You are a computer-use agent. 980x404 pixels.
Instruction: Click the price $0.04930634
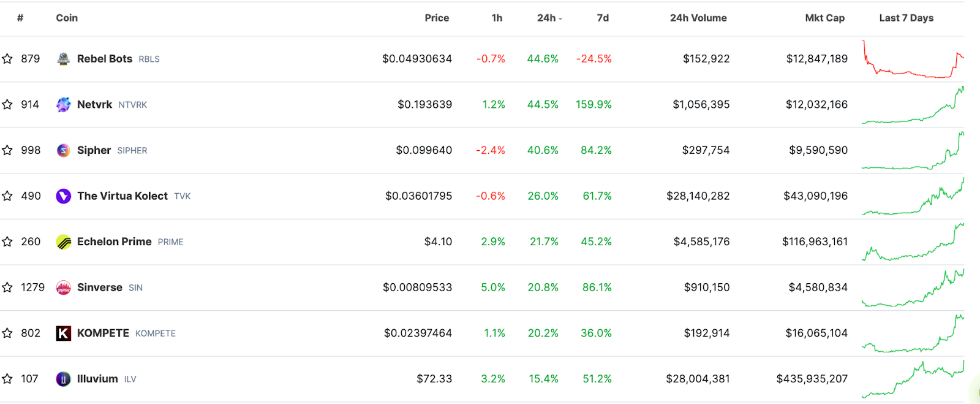[417, 59]
